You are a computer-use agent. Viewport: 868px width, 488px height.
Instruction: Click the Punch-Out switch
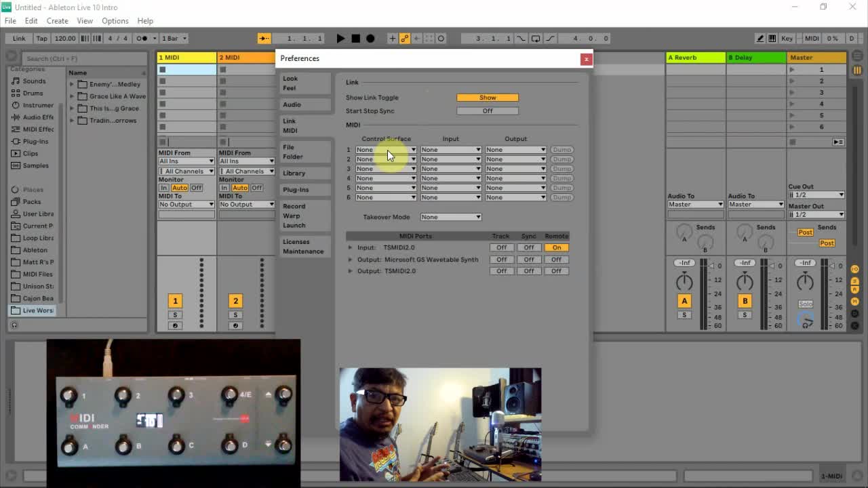point(549,39)
